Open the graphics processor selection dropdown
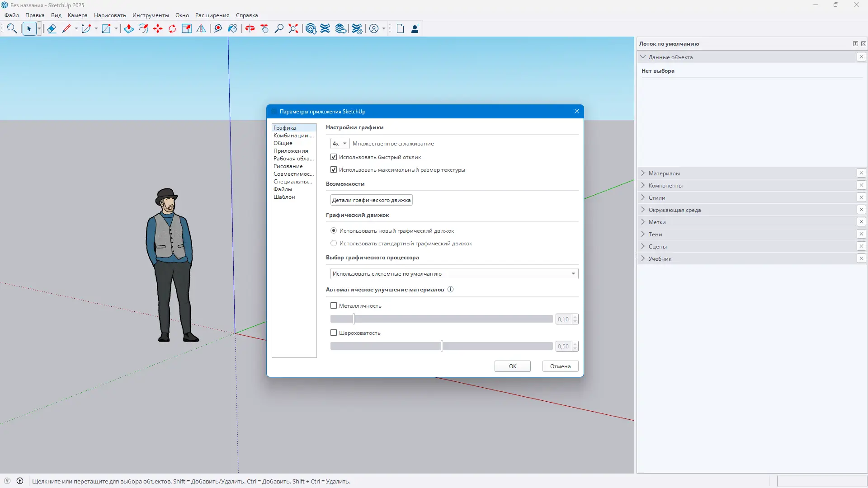868x488 pixels. 454,274
